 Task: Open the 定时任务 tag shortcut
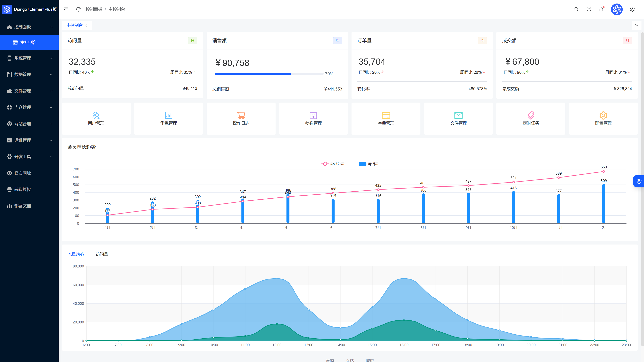pyautogui.click(x=531, y=118)
